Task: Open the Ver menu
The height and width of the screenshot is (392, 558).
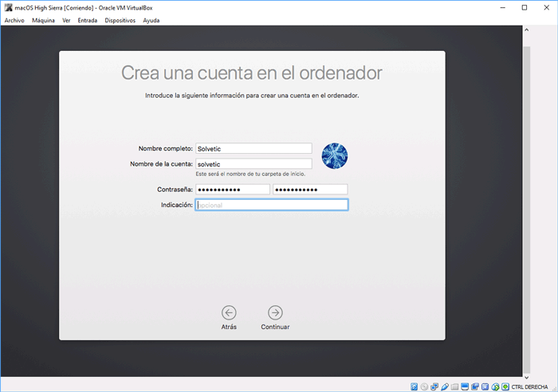Action: (66, 20)
